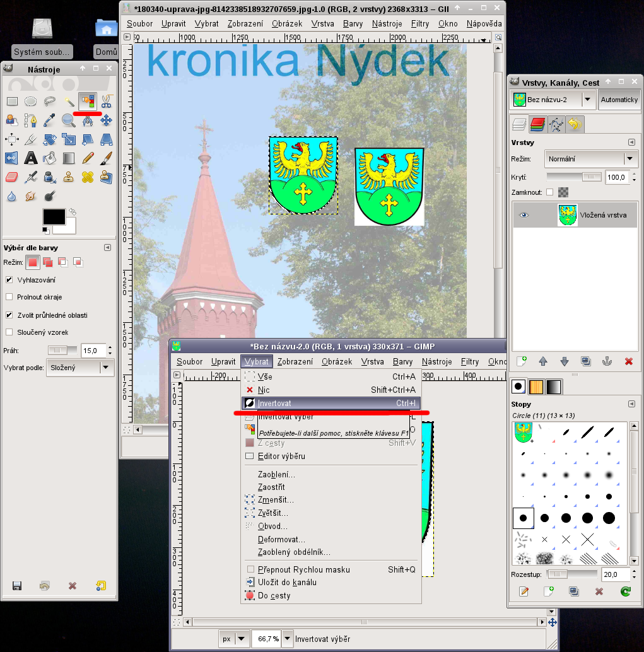
Task: Select the Zoom magnifier tool
Action: (69, 120)
